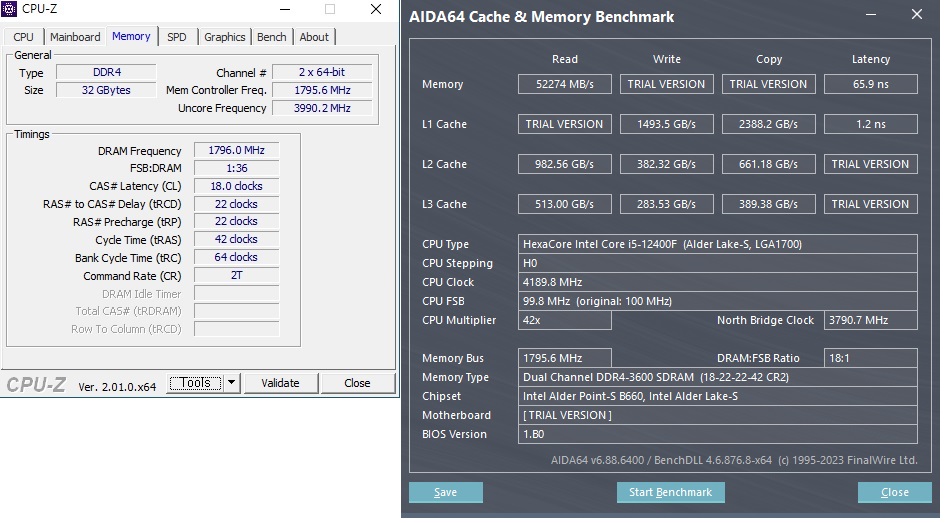Click the CPU-Z version 2.01.0.x64 text
This screenshot has height=523, width=946.
(x=117, y=387)
